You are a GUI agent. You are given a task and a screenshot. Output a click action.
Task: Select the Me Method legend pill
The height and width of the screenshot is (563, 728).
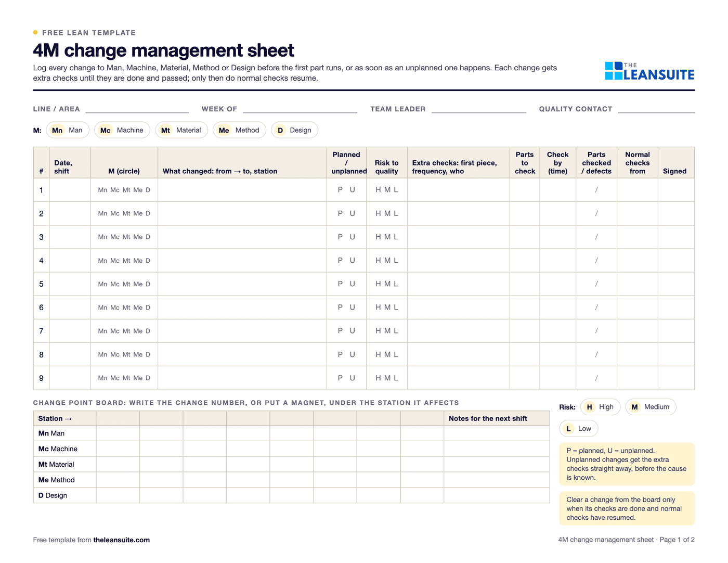pyautogui.click(x=240, y=130)
